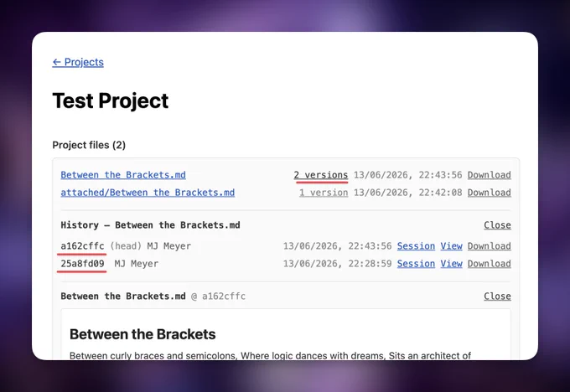Click the poem text starting Between curly braces
Image resolution: width=570 pixels, height=392 pixels.
(x=270, y=355)
